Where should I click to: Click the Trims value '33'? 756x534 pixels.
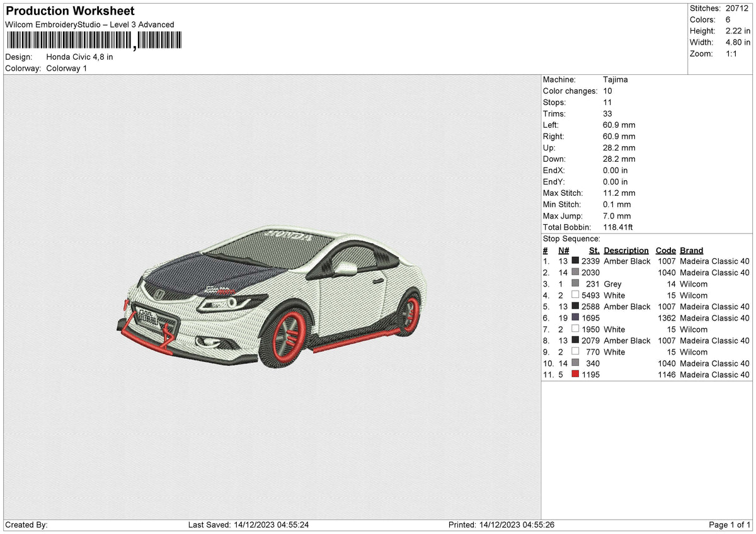608,113
